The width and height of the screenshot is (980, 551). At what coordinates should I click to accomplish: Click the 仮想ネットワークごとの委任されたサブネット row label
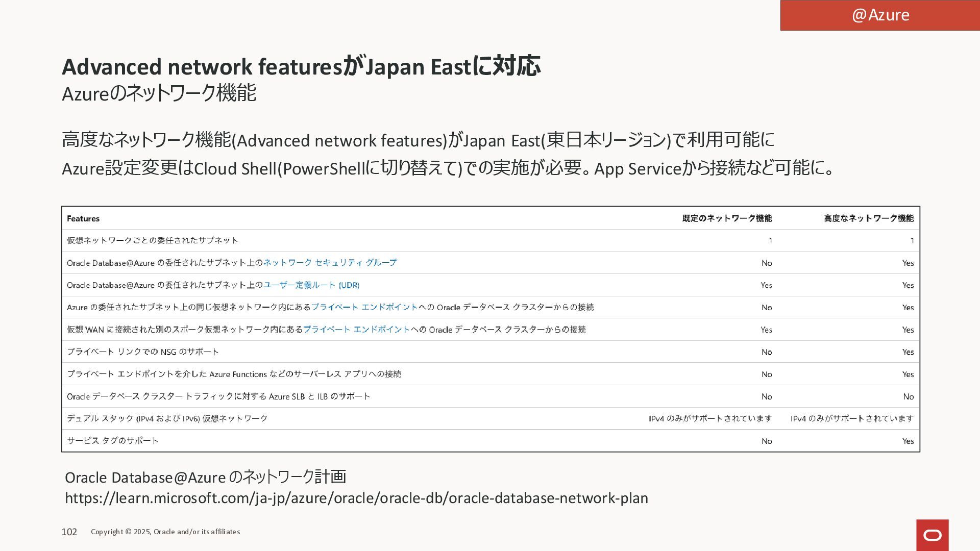153,240
